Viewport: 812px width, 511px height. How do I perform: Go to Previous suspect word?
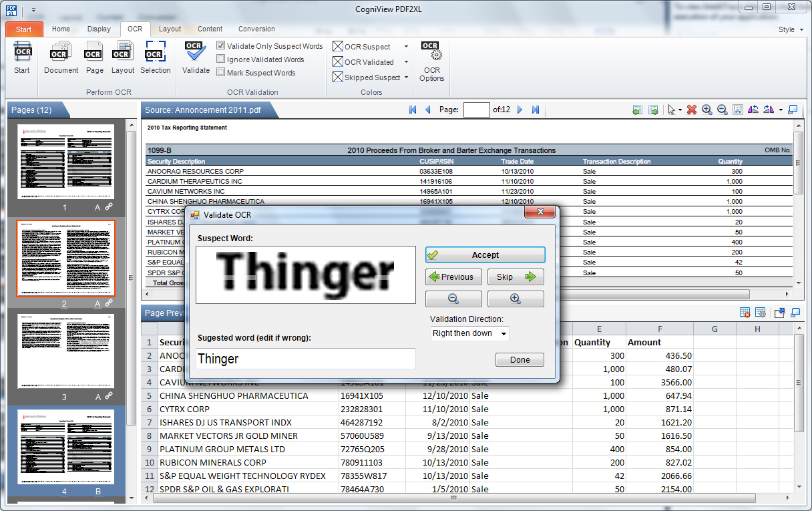(x=453, y=277)
